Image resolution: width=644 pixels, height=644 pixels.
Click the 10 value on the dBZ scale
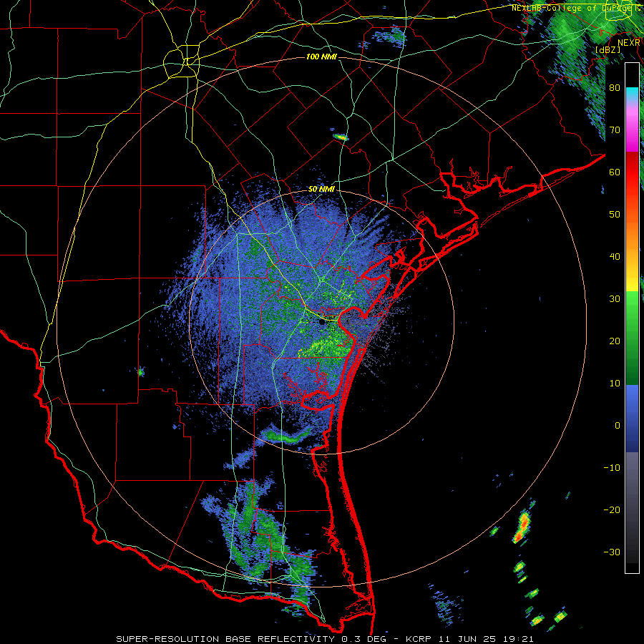615,384
